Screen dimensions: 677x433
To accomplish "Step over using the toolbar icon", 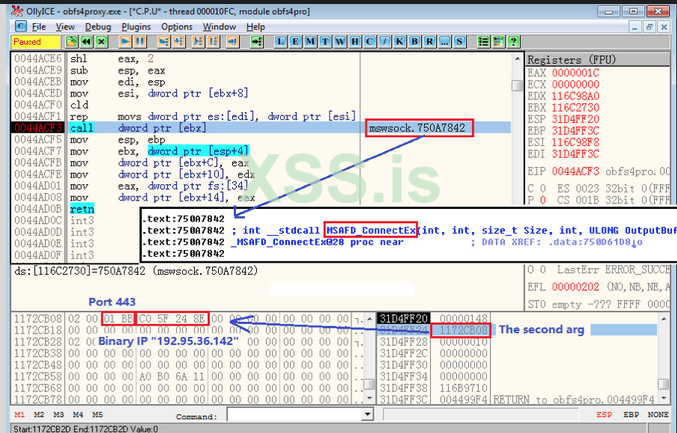I will click(179, 42).
